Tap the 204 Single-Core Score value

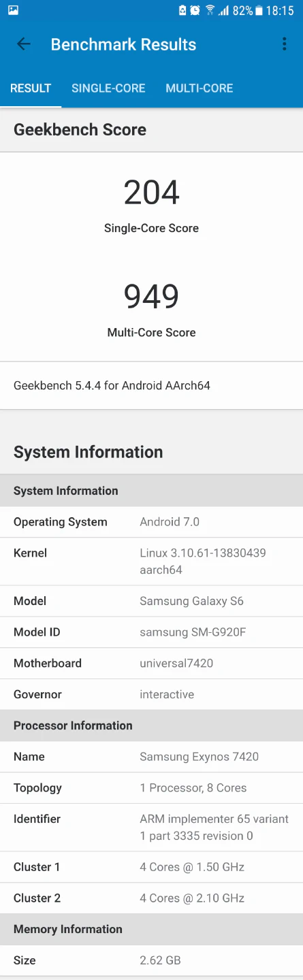[x=152, y=193]
